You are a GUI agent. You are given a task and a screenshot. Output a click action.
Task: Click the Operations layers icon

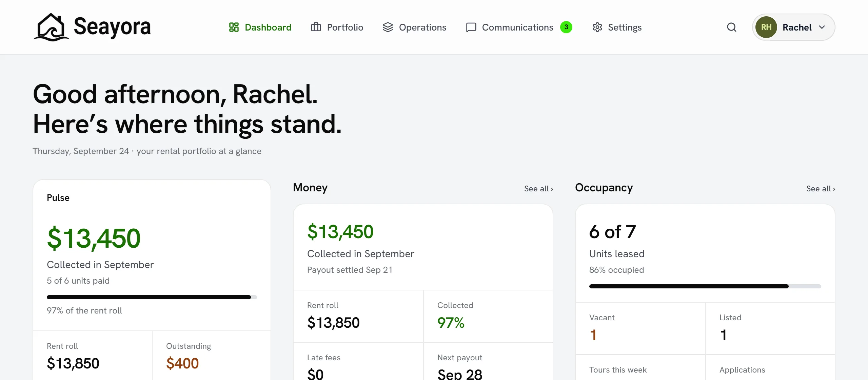pos(388,27)
